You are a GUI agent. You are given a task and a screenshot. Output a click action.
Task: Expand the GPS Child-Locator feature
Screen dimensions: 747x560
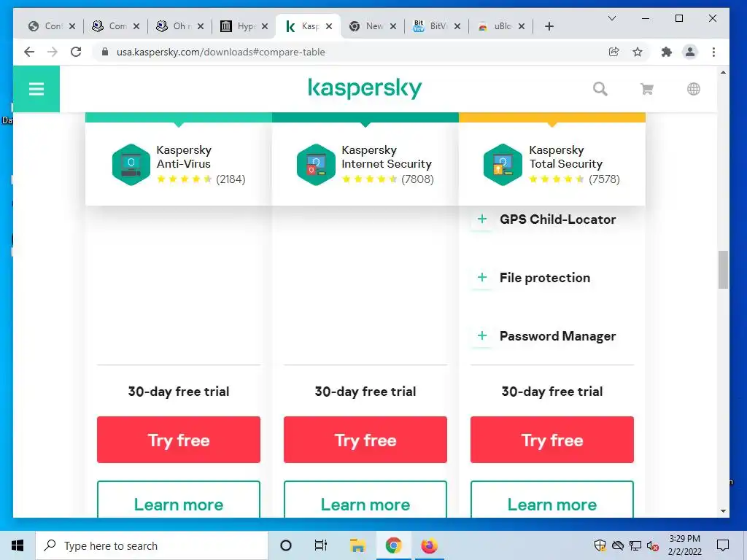pyautogui.click(x=482, y=219)
